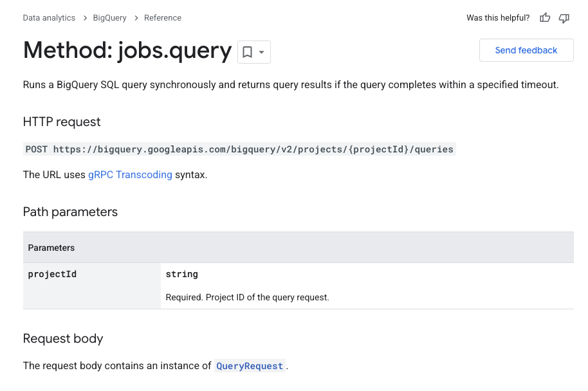
Task: Navigate to the BigQuery breadcrumb
Action: click(x=109, y=18)
